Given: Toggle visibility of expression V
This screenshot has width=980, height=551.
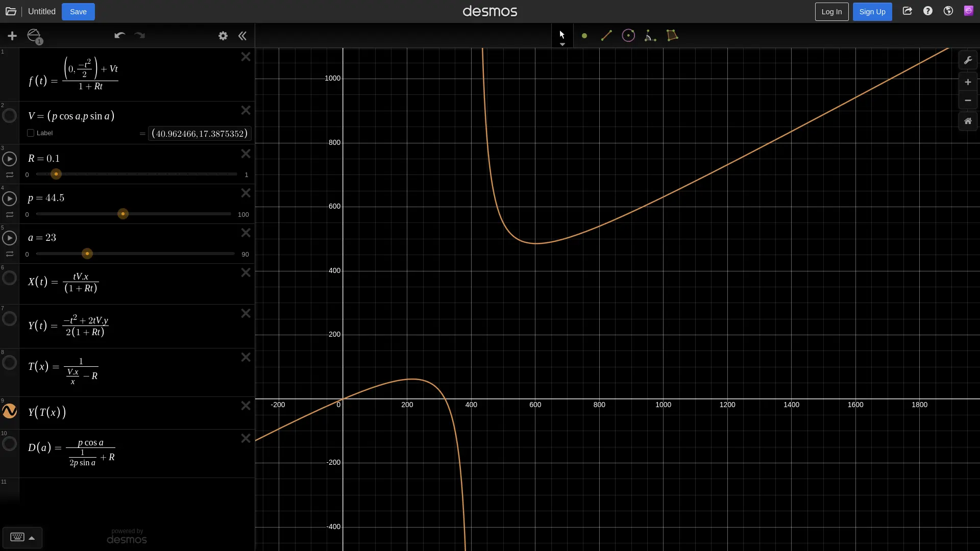Looking at the screenshot, I should (x=10, y=116).
